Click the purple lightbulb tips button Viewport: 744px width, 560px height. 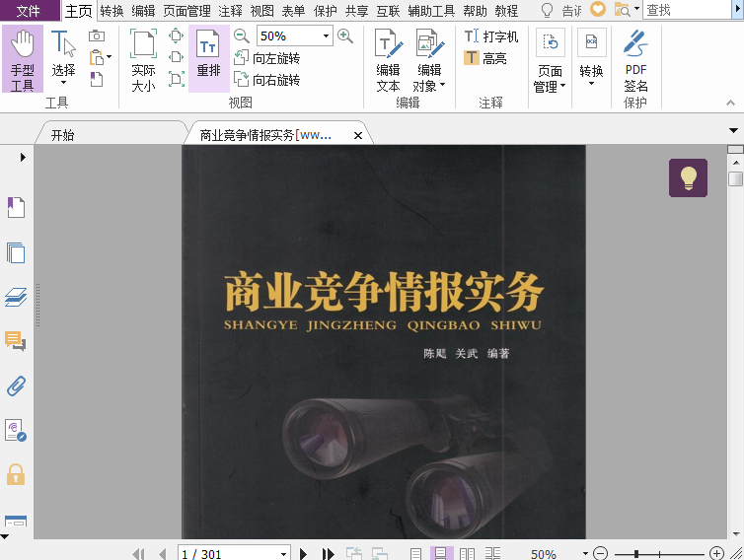click(688, 177)
